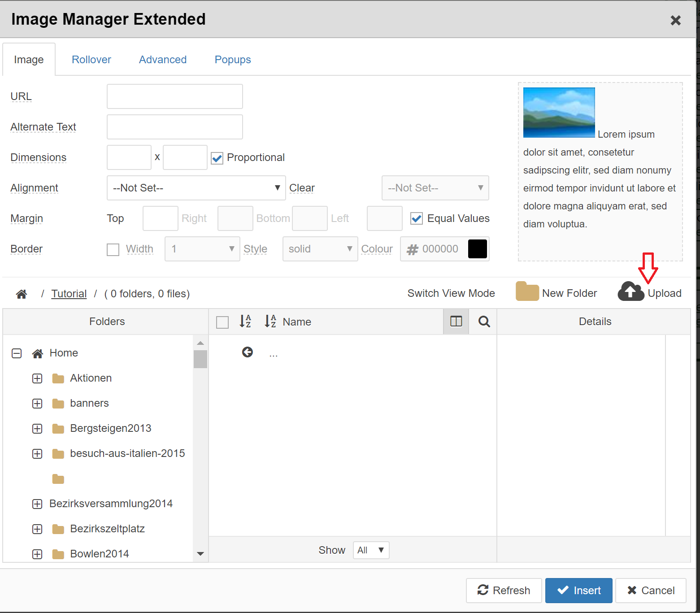Click the Refresh button
The height and width of the screenshot is (613, 700).
[504, 590]
